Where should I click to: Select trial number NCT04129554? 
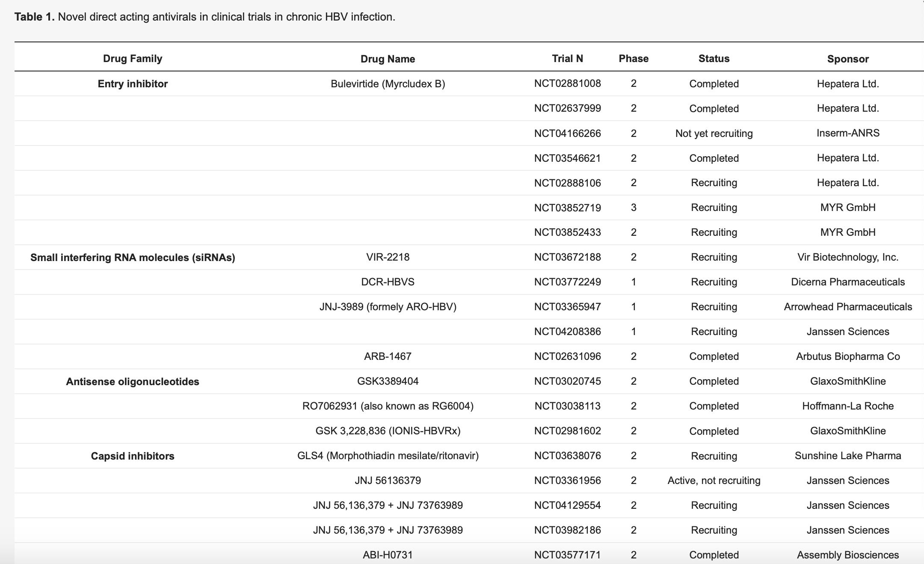(x=568, y=505)
